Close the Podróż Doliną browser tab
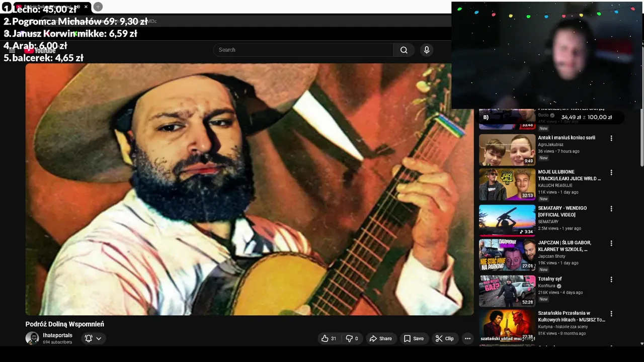 tap(86, 7)
